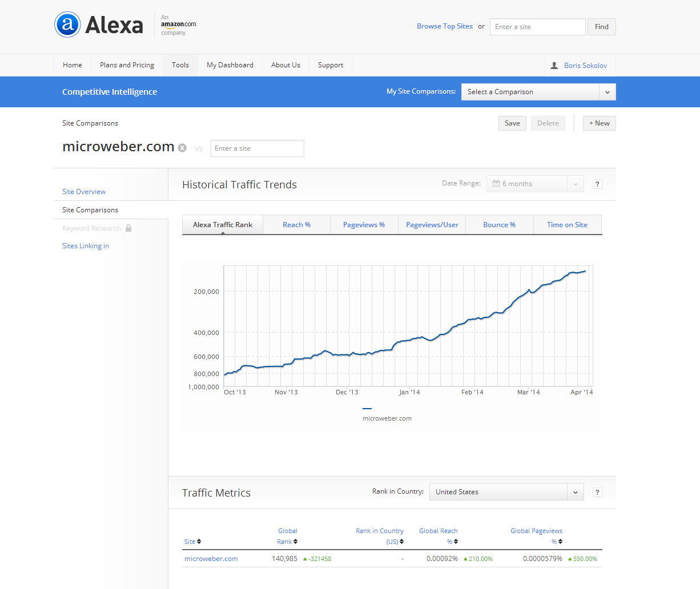Viewport: 700px width, 589px height.
Task: Sort by Global Rank arrows
Action: (x=295, y=542)
